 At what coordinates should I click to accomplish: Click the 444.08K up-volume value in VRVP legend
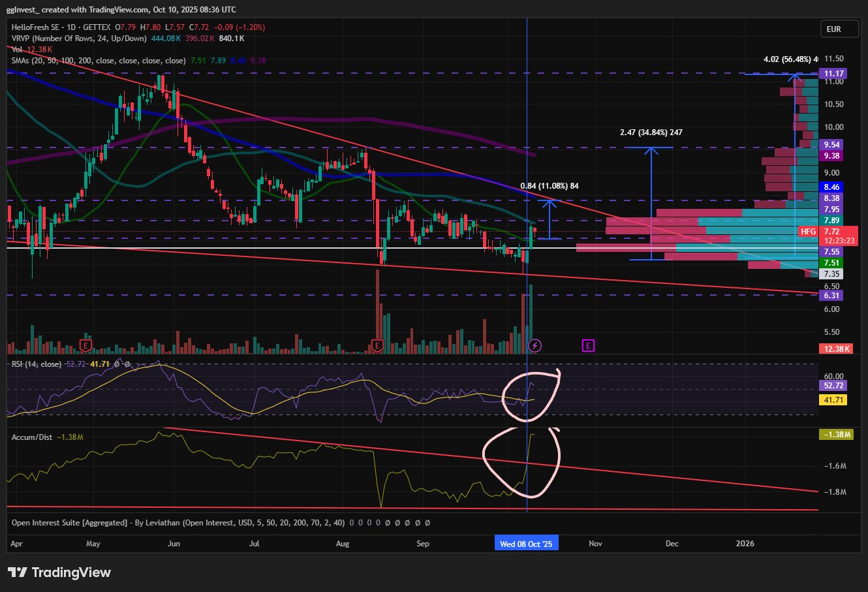(x=165, y=39)
